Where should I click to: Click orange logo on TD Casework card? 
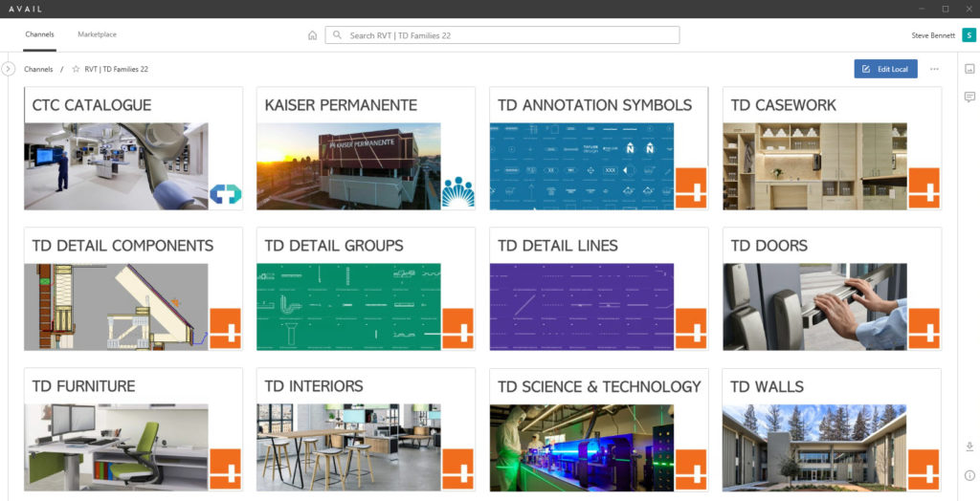[924, 188]
